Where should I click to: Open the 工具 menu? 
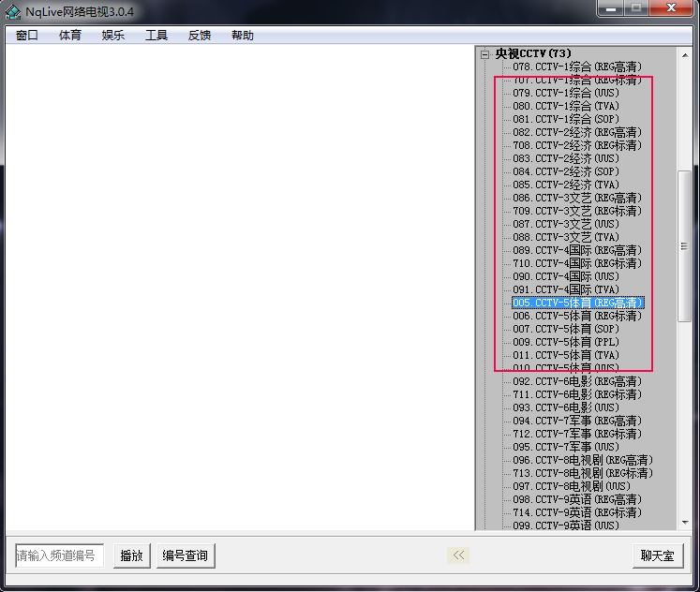coord(156,36)
